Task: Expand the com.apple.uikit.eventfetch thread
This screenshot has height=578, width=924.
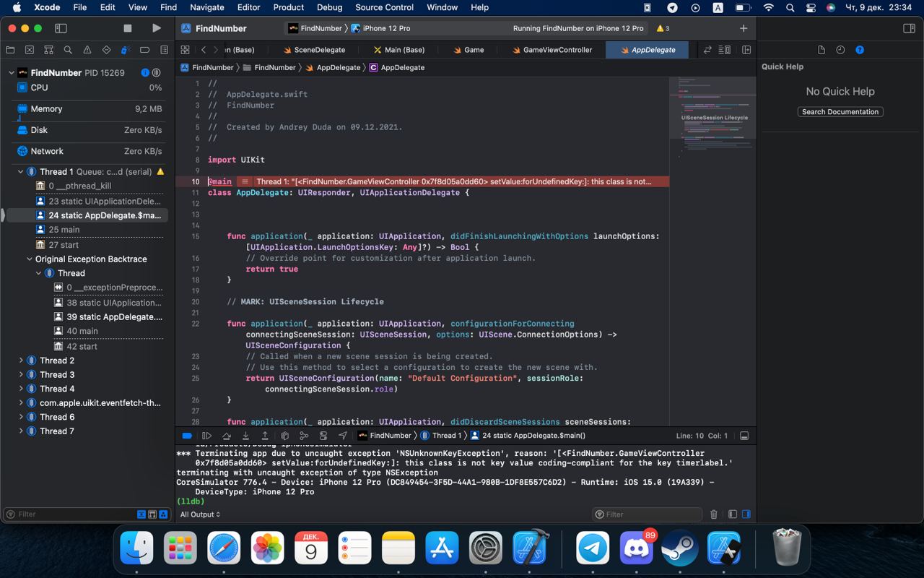Action: (x=21, y=403)
